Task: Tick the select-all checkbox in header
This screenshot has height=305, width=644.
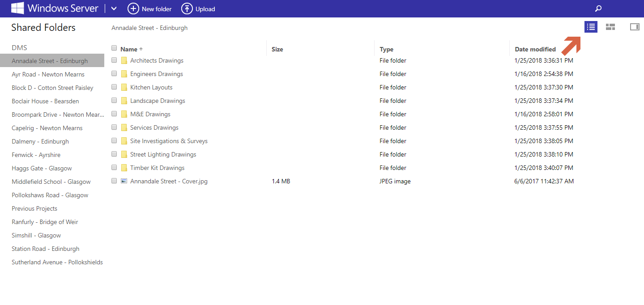Action: pyautogui.click(x=114, y=48)
